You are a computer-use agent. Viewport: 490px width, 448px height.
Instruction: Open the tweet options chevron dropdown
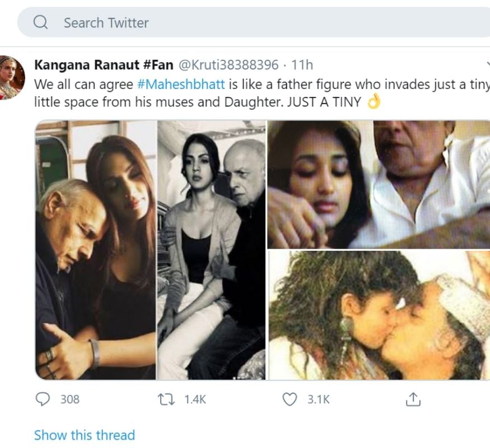tap(487, 65)
